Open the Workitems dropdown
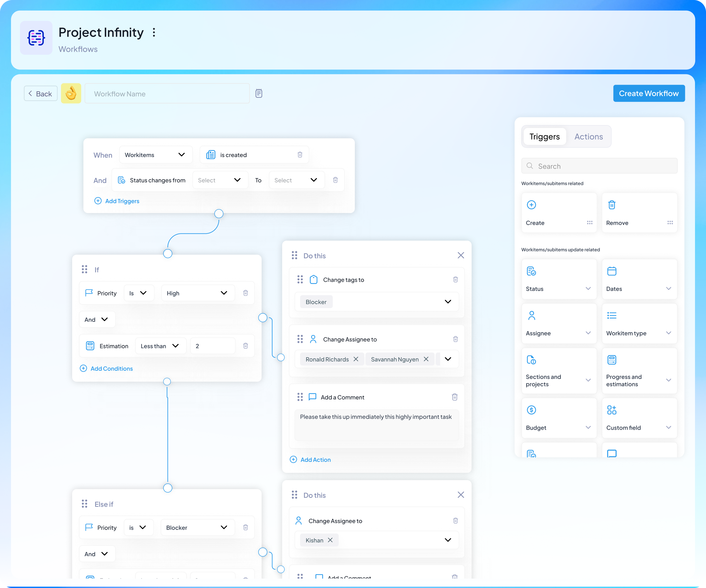 click(x=156, y=155)
